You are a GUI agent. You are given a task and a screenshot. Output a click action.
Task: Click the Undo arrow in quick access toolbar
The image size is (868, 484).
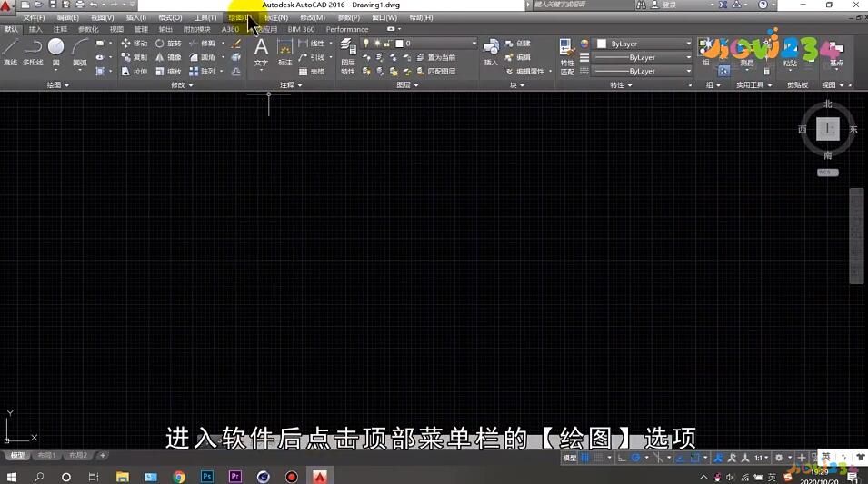[x=94, y=5]
